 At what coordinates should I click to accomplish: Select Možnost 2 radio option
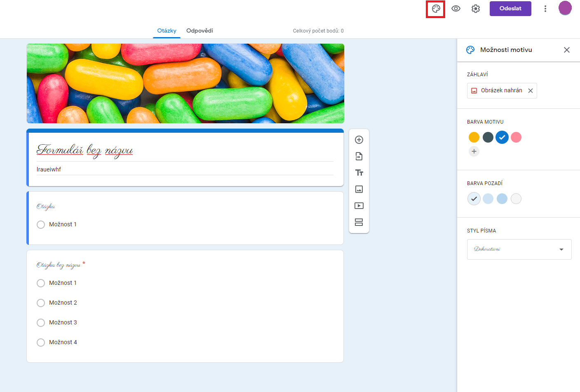point(41,303)
